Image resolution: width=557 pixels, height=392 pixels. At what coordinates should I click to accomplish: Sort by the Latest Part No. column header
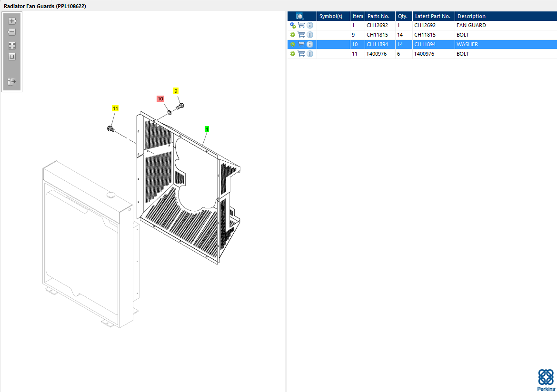(x=433, y=16)
